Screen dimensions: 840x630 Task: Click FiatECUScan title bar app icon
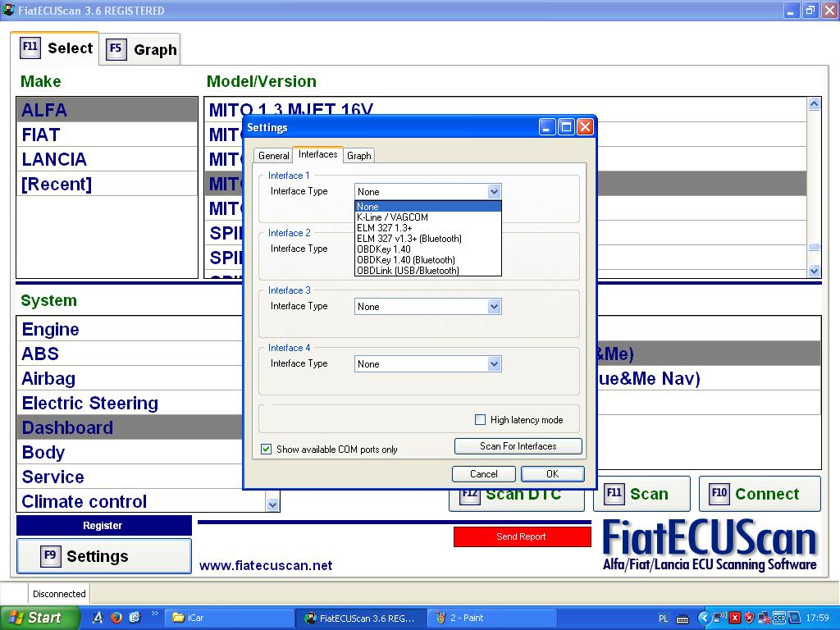(8, 10)
